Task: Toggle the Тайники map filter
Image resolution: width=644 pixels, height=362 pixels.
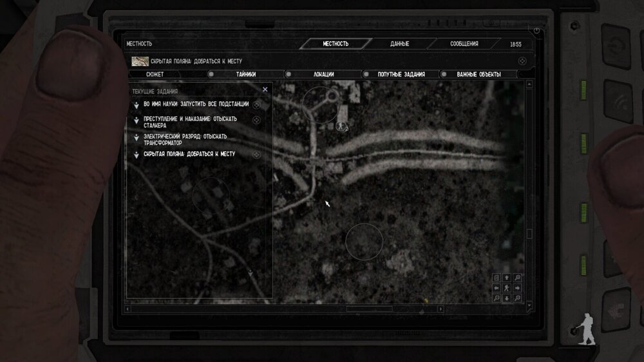Action: [211, 74]
